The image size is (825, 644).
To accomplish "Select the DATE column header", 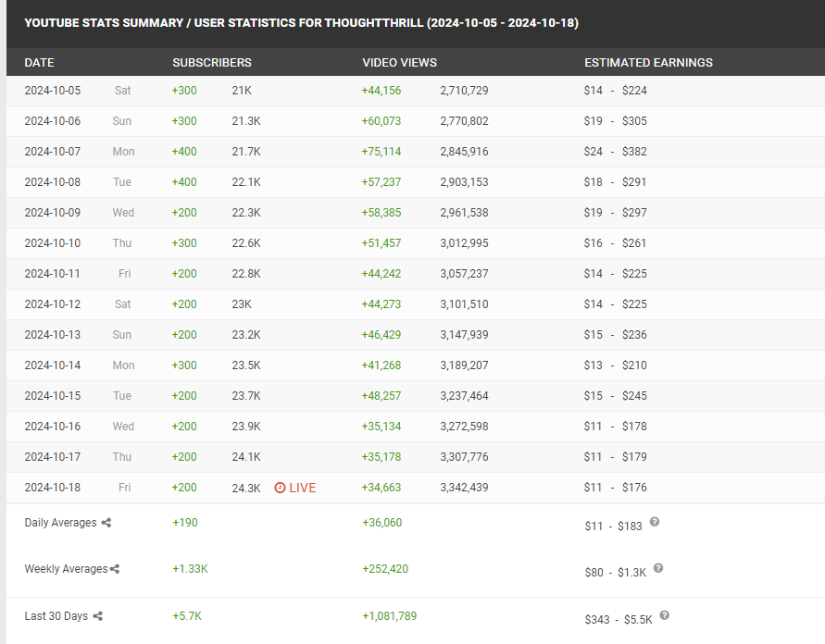I will coord(40,63).
